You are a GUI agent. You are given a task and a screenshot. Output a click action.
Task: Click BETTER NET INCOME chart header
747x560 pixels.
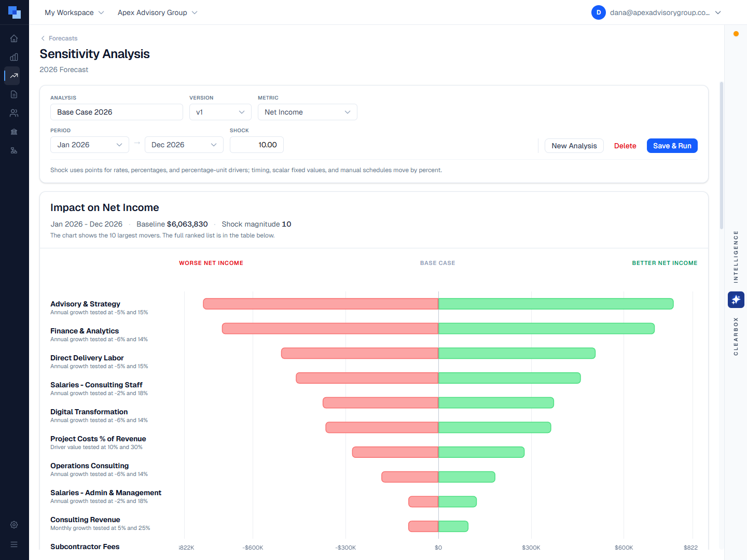point(665,263)
